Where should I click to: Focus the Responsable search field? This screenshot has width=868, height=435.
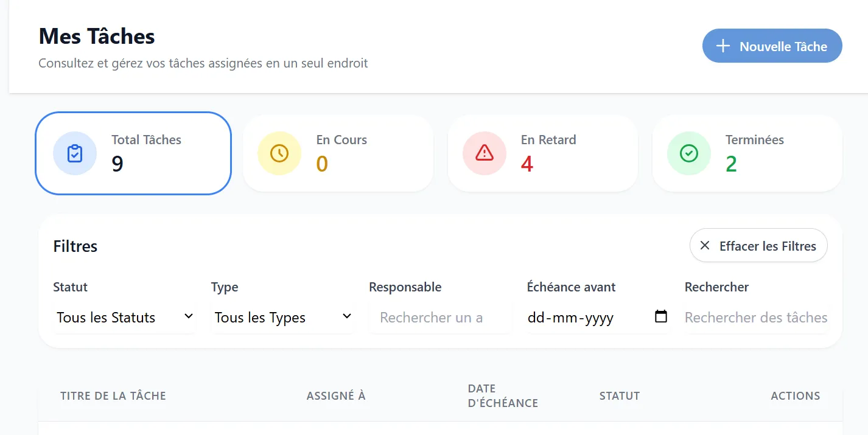tap(440, 317)
